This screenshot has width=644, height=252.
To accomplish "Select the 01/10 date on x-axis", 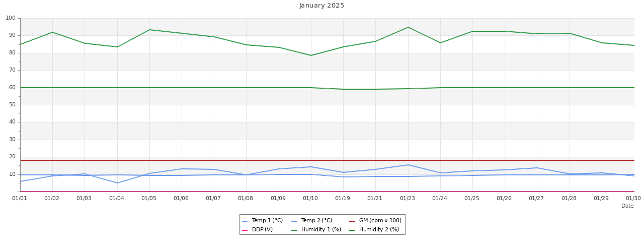I will tap(310, 199).
